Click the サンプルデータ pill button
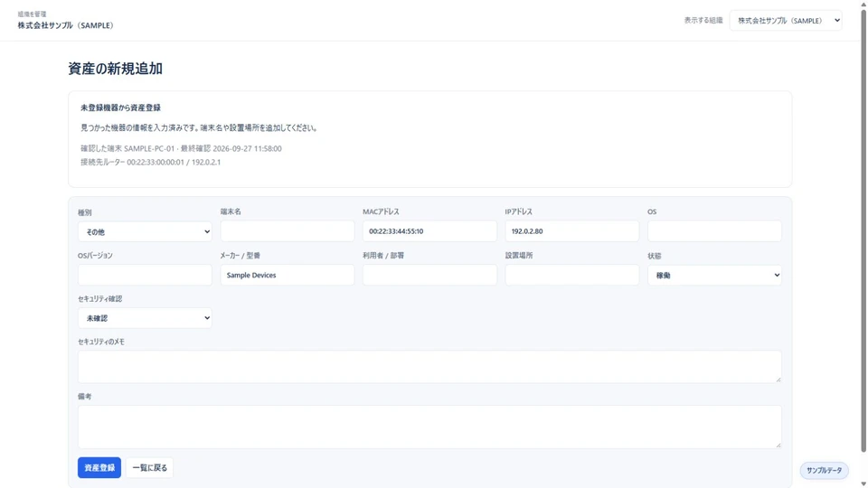The height and width of the screenshot is (488, 868). pos(824,470)
